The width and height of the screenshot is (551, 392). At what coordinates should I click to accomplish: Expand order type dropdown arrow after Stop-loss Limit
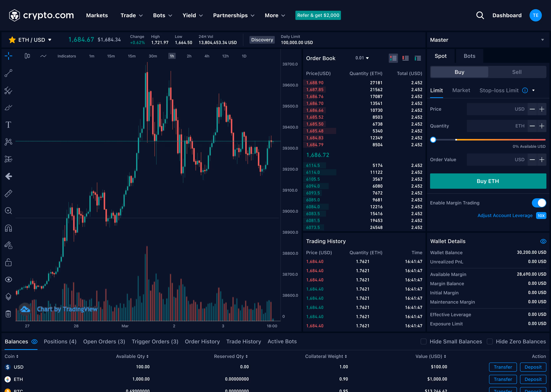tap(533, 90)
